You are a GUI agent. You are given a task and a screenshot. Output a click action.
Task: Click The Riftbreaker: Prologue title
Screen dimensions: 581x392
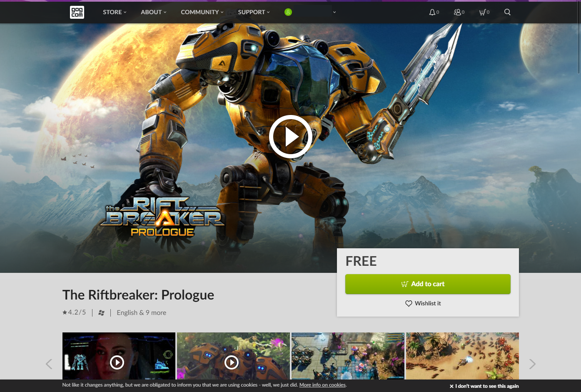pyautogui.click(x=138, y=295)
